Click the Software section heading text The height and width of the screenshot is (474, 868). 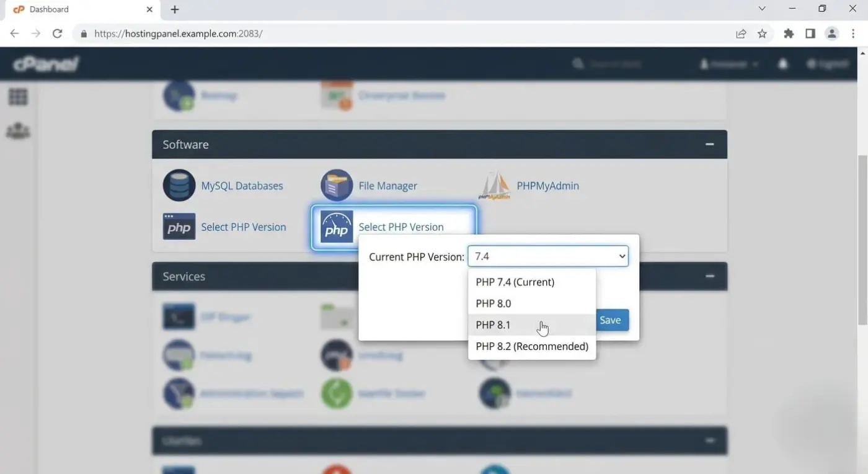click(185, 145)
